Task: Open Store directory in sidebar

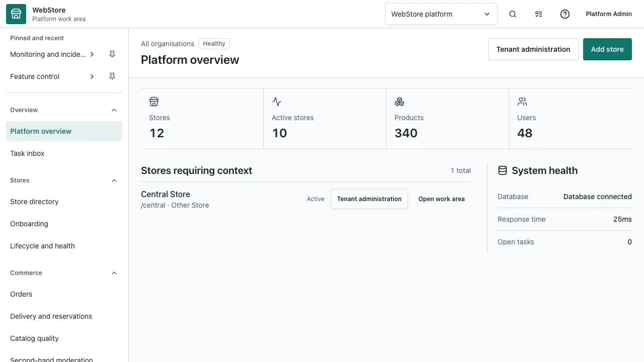Action: tap(64, 202)
